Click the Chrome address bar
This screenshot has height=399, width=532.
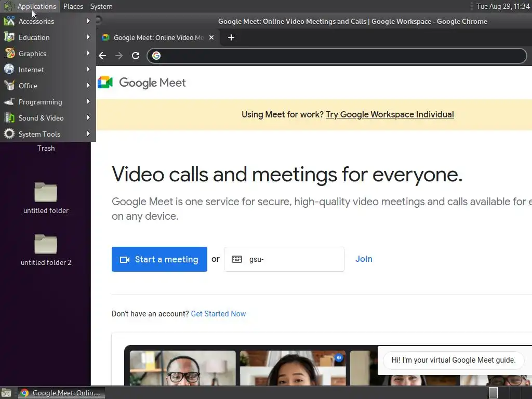tap(337, 56)
